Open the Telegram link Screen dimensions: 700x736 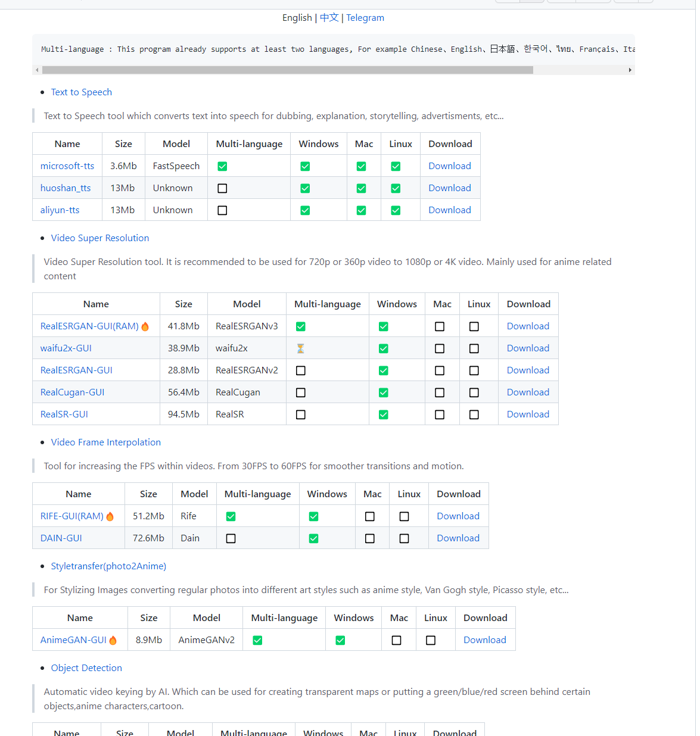(x=365, y=18)
